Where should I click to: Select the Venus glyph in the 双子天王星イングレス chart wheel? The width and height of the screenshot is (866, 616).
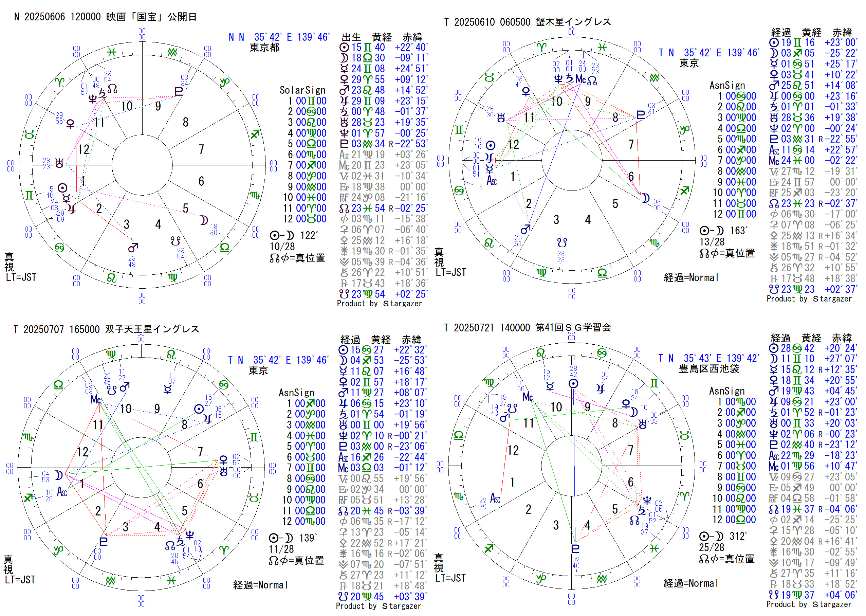pyautogui.click(x=223, y=460)
